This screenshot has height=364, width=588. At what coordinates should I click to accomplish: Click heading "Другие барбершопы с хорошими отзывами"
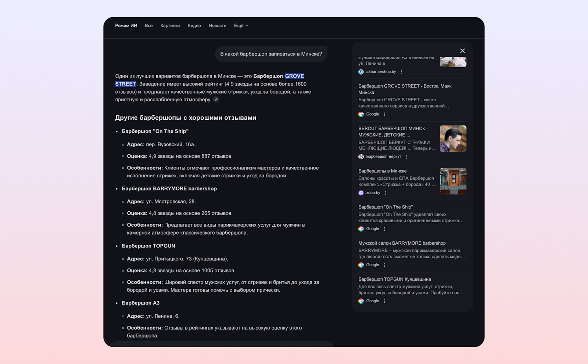point(186,118)
